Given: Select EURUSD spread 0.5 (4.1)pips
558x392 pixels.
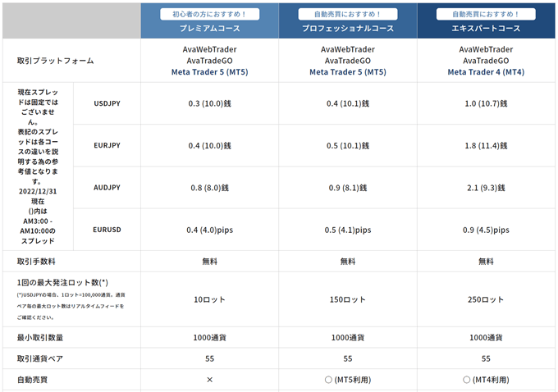Looking at the screenshot, I should [x=348, y=230].
